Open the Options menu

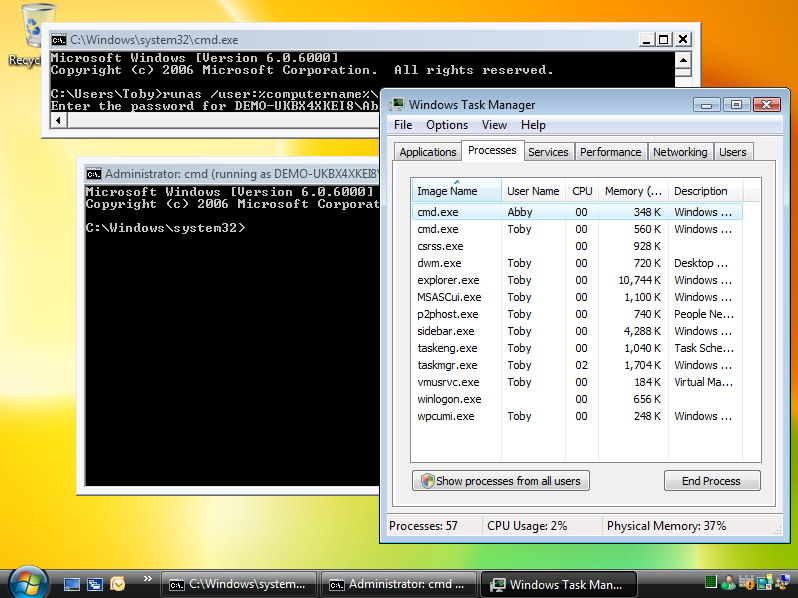point(447,125)
